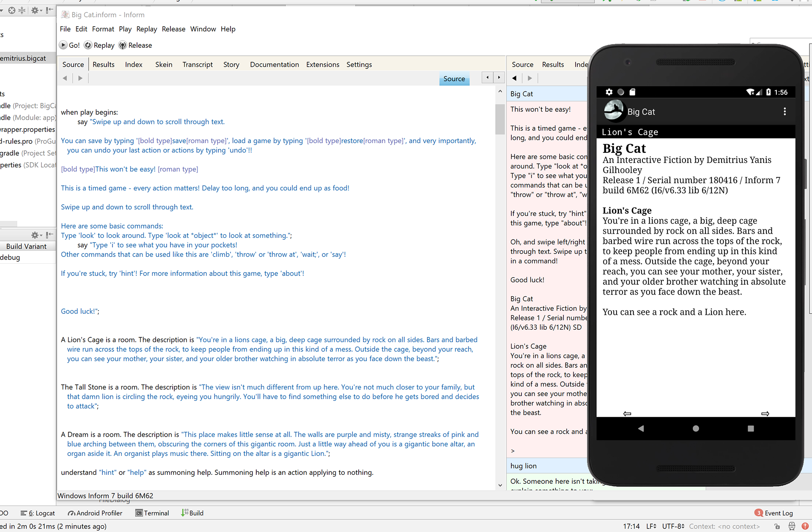This screenshot has height=532, width=812.
Task: Open the Format menu
Action: pyautogui.click(x=103, y=29)
